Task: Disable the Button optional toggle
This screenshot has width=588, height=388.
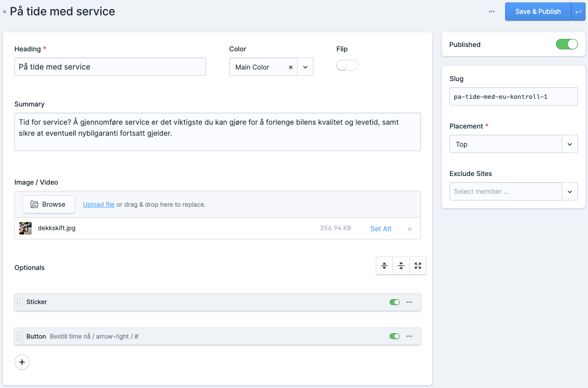Action: coord(394,337)
